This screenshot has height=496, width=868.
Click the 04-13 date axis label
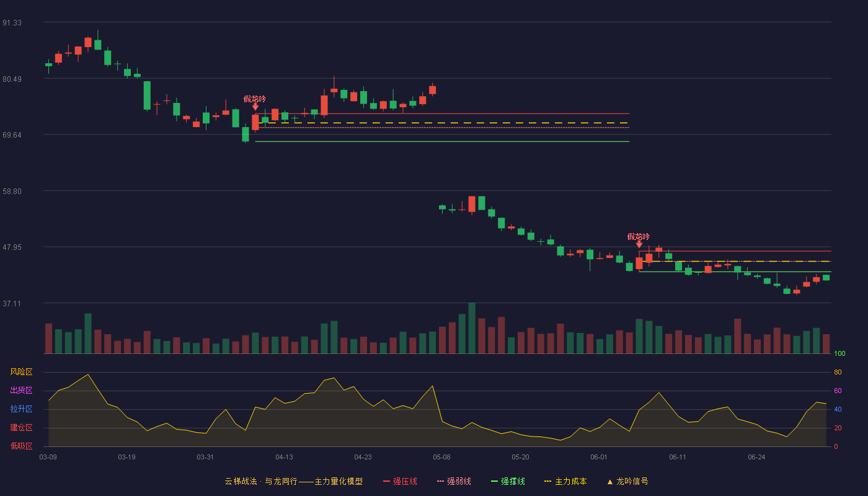pyautogui.click(x=284, y=457)
